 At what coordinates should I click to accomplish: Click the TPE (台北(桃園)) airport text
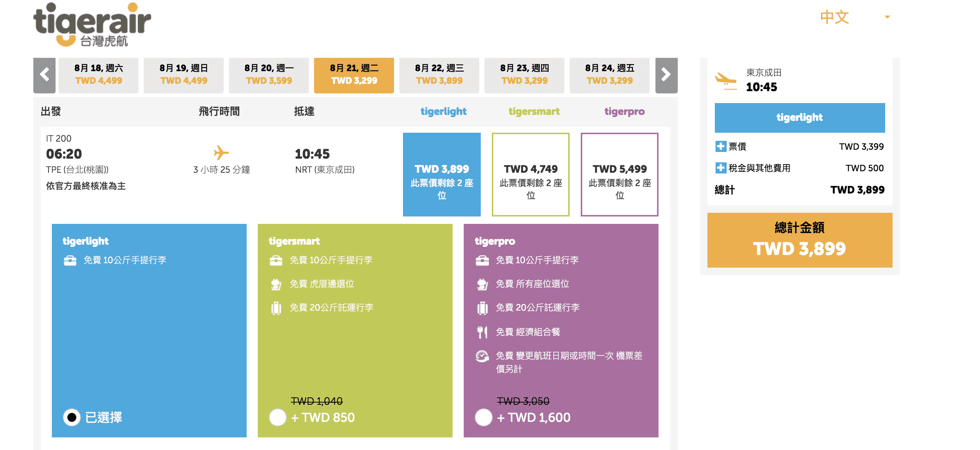point(77,170)
